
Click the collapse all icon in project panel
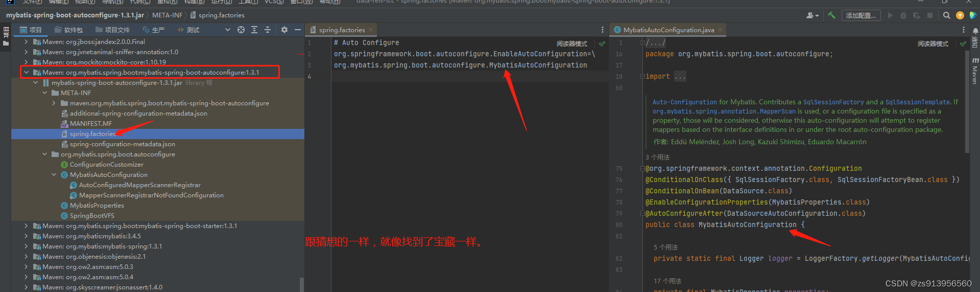click(x=268, y=30)
